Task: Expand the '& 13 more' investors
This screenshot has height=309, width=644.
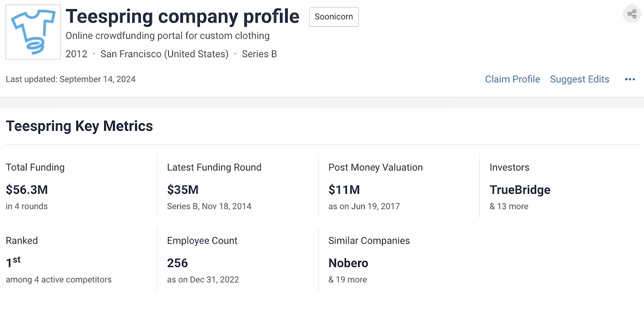Action: tap(509, 206)
